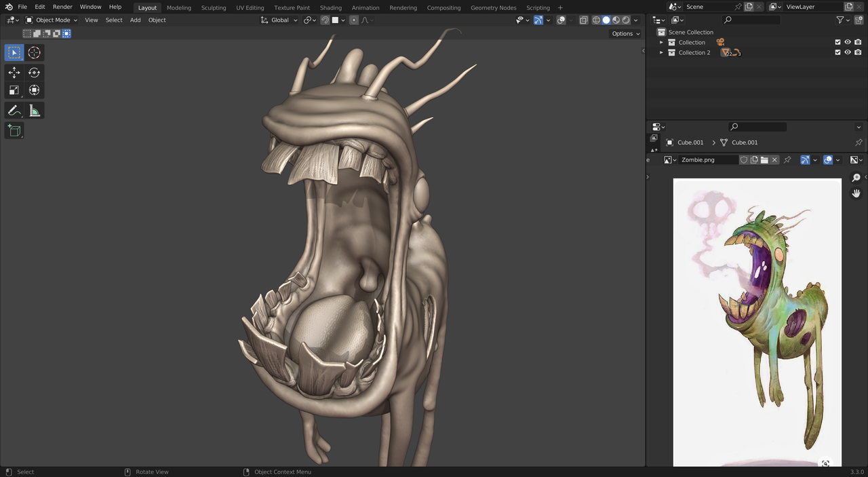Select the Measure tool

35,111
